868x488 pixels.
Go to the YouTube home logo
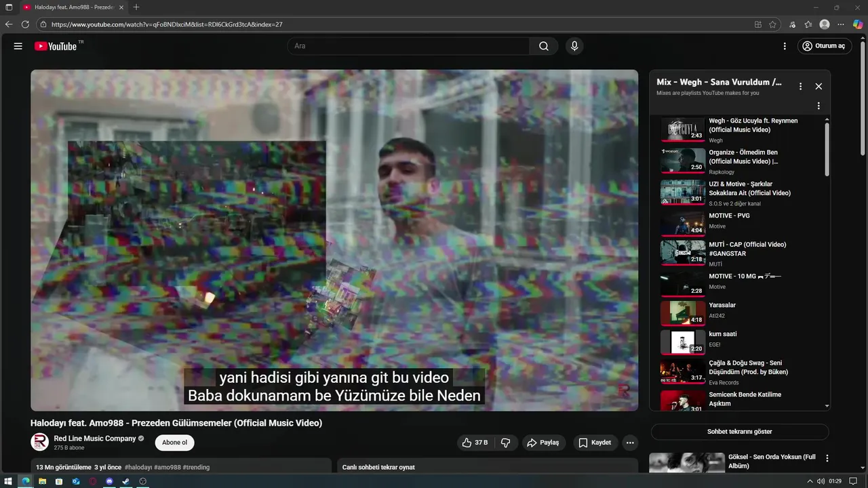[x=56, y=46]
